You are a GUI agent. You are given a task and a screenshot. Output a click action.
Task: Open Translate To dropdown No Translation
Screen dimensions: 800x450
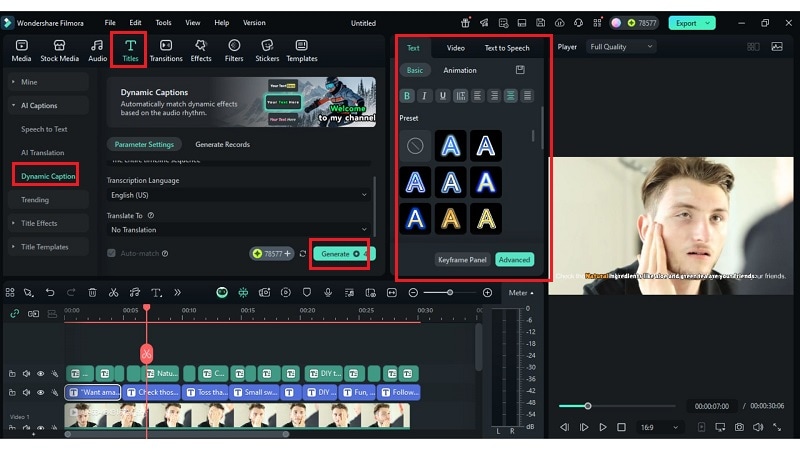(x=238, y=230)
